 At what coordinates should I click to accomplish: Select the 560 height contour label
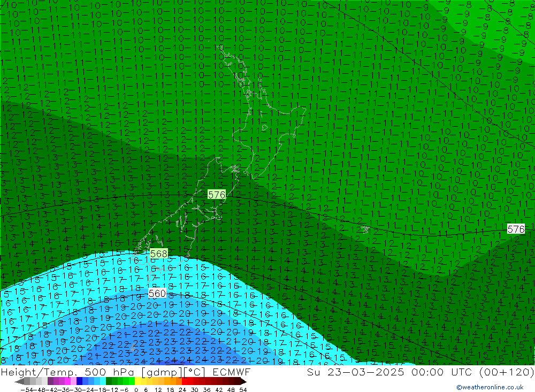coord(157,294)
